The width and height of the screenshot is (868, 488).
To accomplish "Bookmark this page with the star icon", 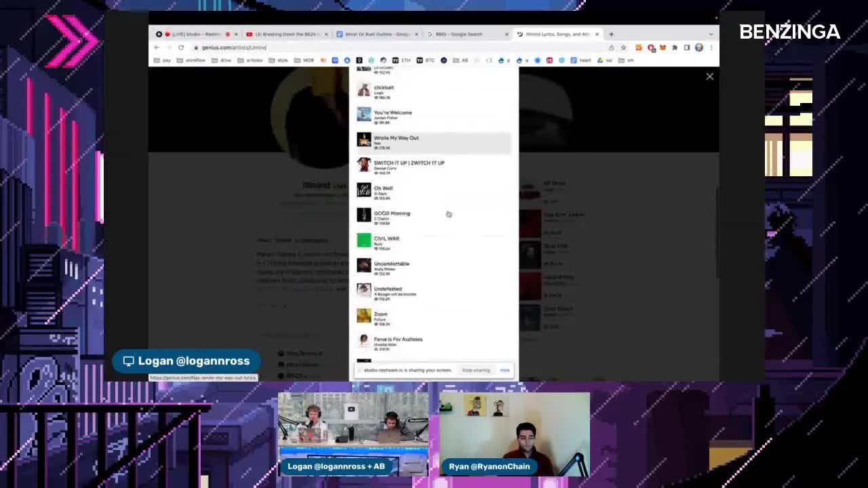I will (623, 47).
